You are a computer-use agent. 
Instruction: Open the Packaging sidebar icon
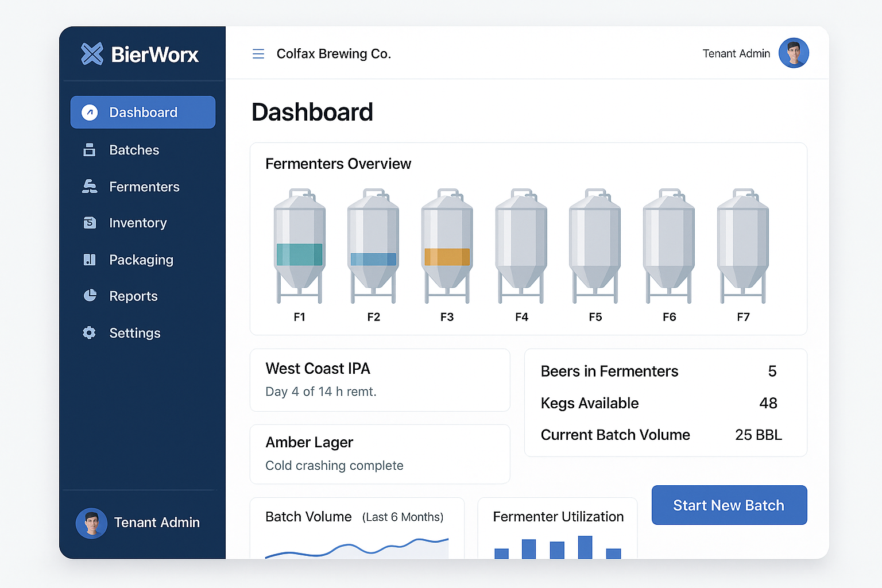point(90,260)
